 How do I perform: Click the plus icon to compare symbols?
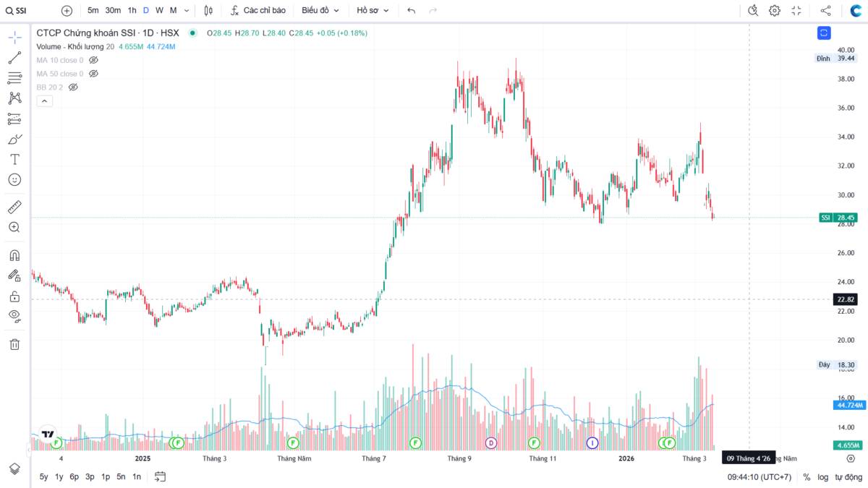point(67,11)
